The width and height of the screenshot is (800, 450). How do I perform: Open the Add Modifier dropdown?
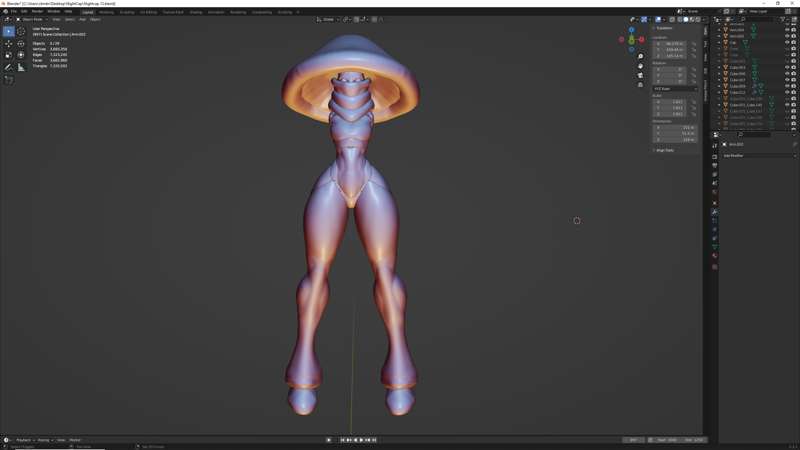(x=759, y=156)
